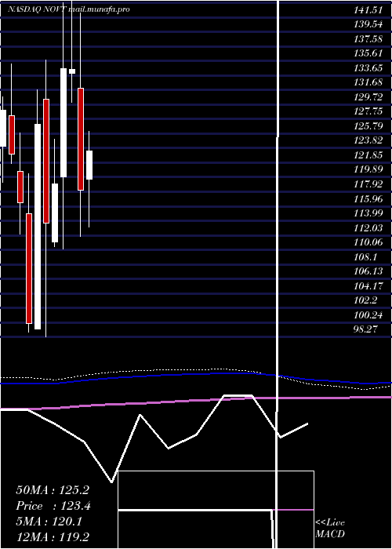Click the 119.89 price axis label
392x549 pixels.
click(368, 169)
